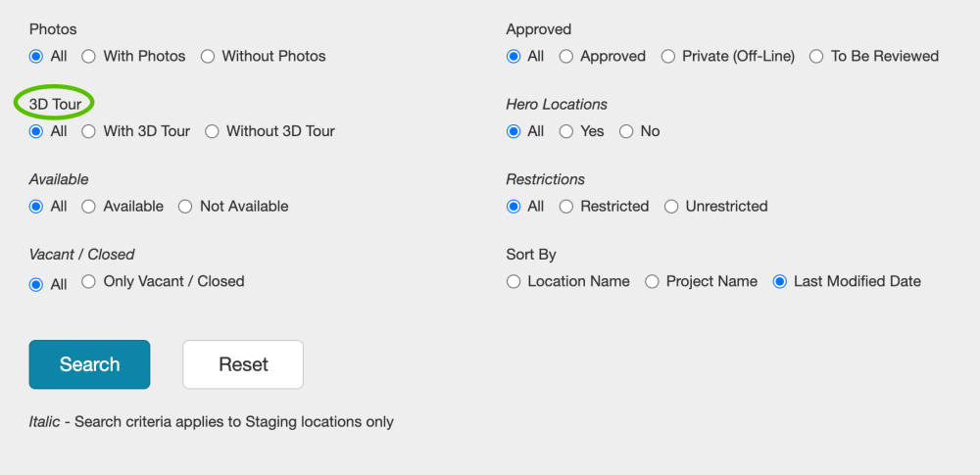Set Hero Locations to No
Viewport: 980px width, 475px height.
tap(626, 131)
